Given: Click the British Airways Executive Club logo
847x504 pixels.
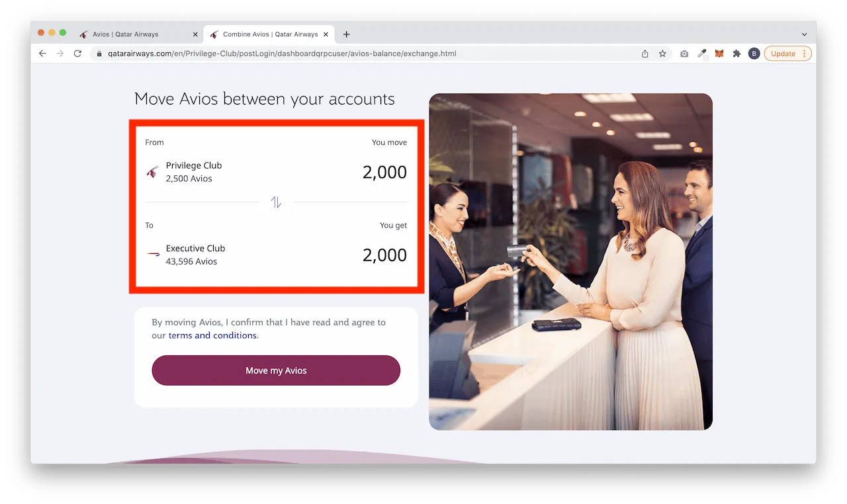Looking at the screenshot, I should click(153, 255).
